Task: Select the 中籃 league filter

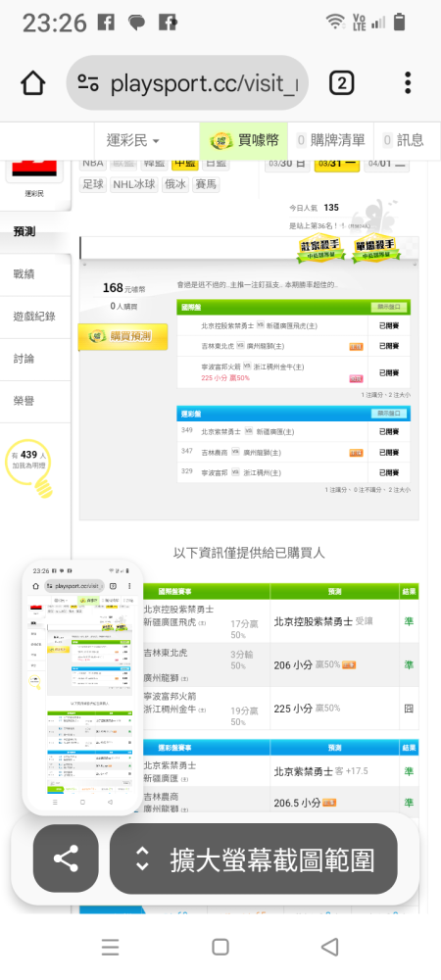Action: pos(184,163)
